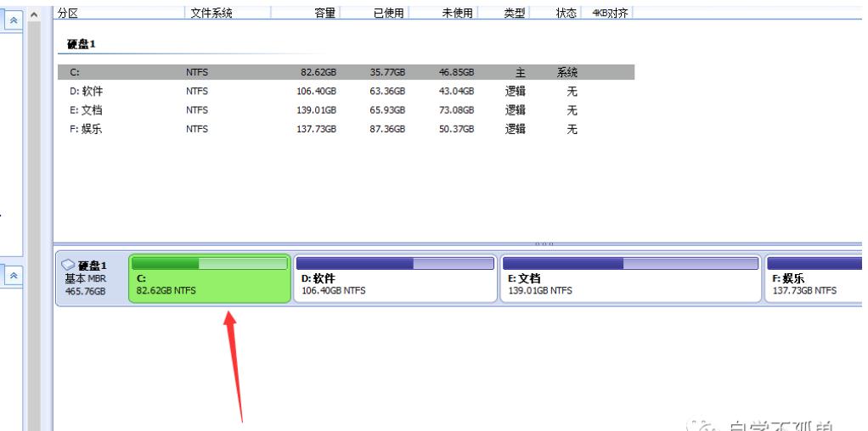Click the 50.37GB unused value
The width and height of the screenshot is (868, 431).
pyautogui.click(x=457, y=129)
